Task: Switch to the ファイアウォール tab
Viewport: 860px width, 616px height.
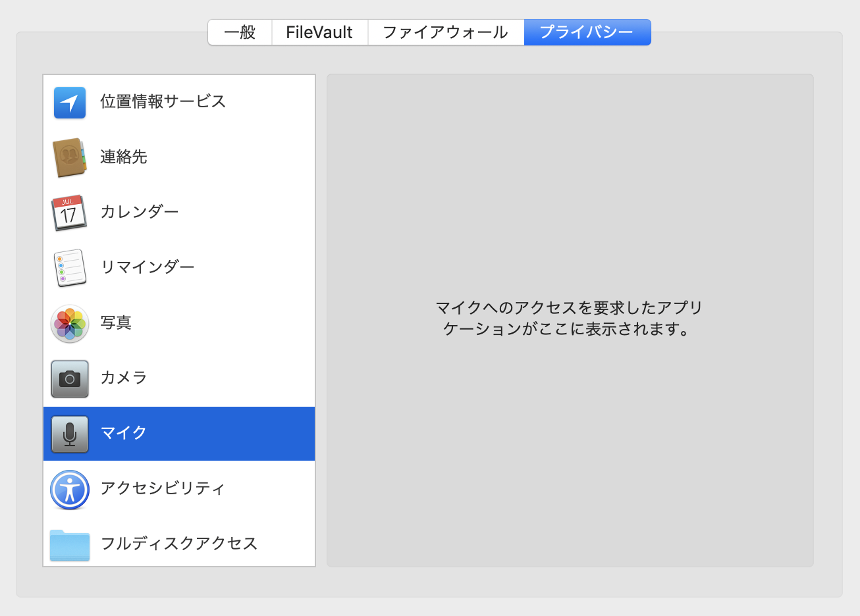Action: pos(445,32)
